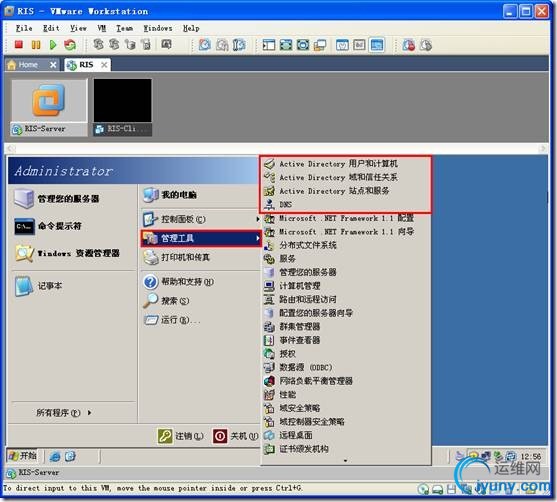Click the RIS-Server status bar tab
Viewport: 557px width, 502px height.
coord(33,473)
